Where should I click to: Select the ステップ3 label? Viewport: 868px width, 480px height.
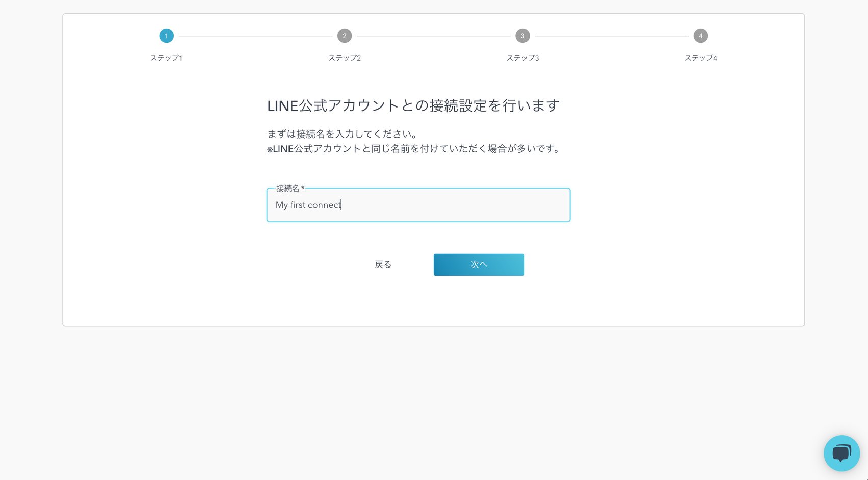tap(522, 58)
